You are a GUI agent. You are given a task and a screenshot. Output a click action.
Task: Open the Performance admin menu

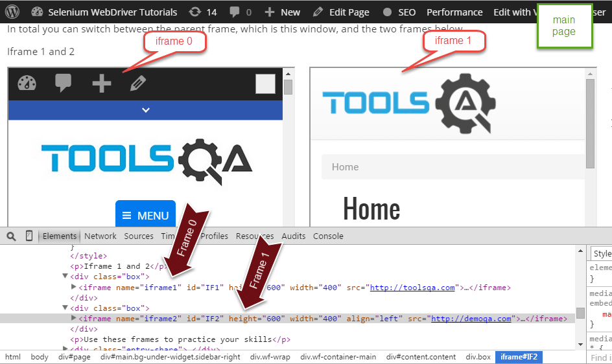click(454, 12)
